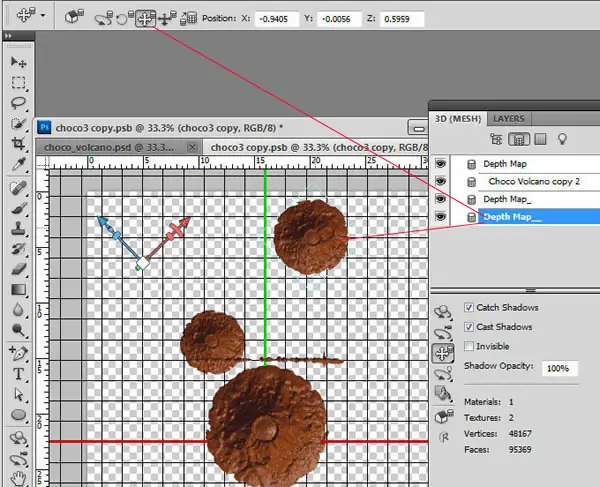Select the Ellipse shape tool
This screenshot has width=600, height=487.
click(18, 415)
